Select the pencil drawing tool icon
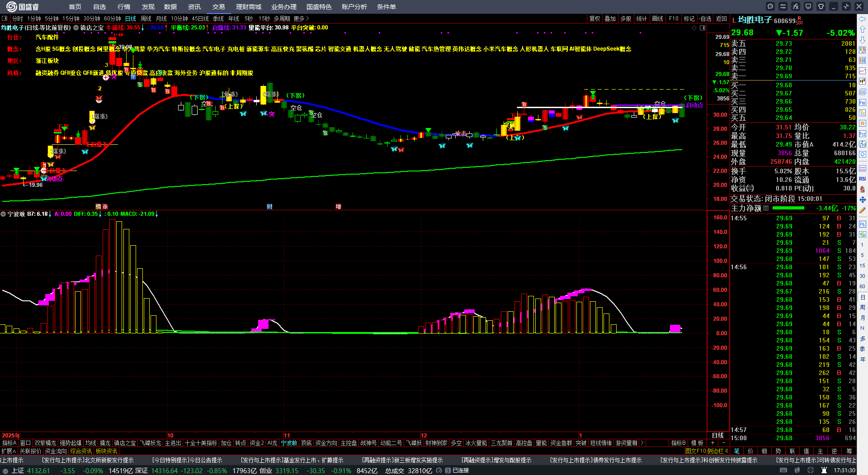Image resolution: width=868 pixels, height=475 pixels. pyautogui.click(x=863, y=210)
